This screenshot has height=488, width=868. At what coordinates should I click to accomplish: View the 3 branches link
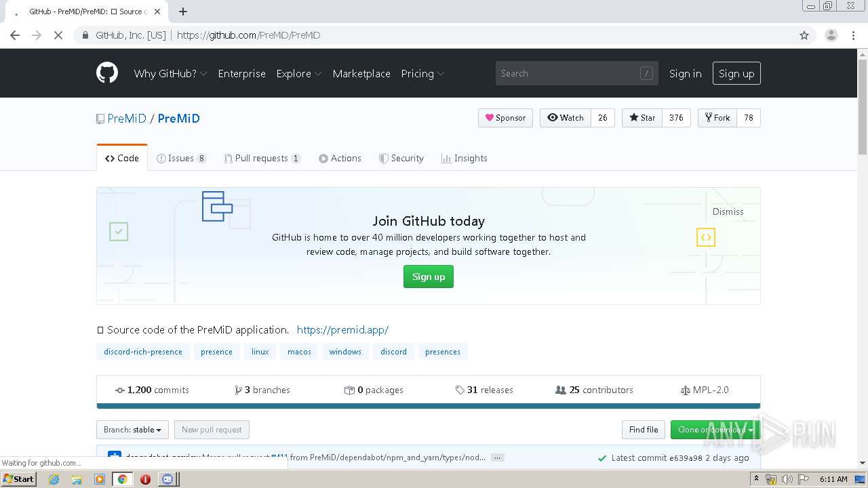point(262,390)
